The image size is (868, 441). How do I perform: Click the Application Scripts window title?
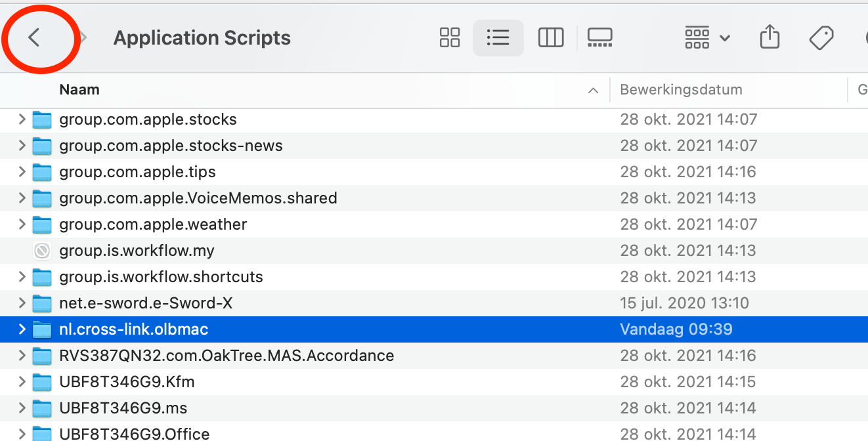point(202,38)
